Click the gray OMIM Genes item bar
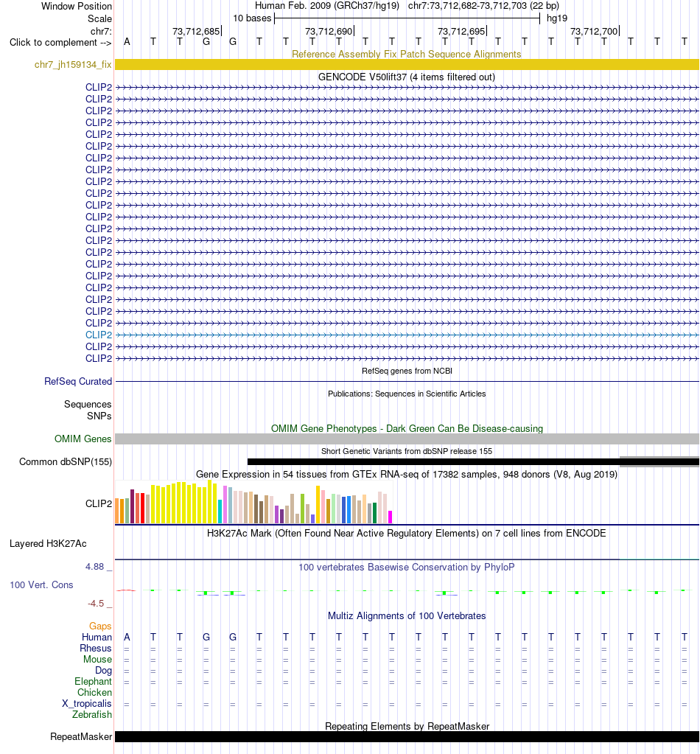The height and width of the screenshot is (754, 700). pos(407,439)
